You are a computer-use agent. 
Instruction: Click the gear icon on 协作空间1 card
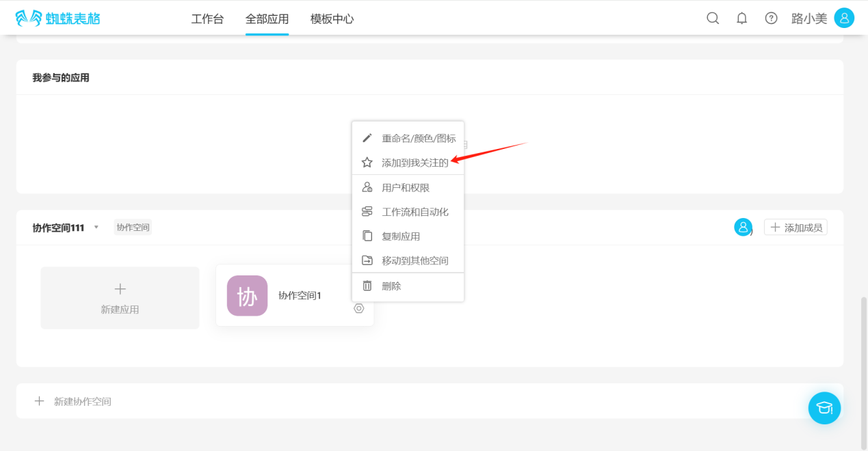click(x=359, y=309)
